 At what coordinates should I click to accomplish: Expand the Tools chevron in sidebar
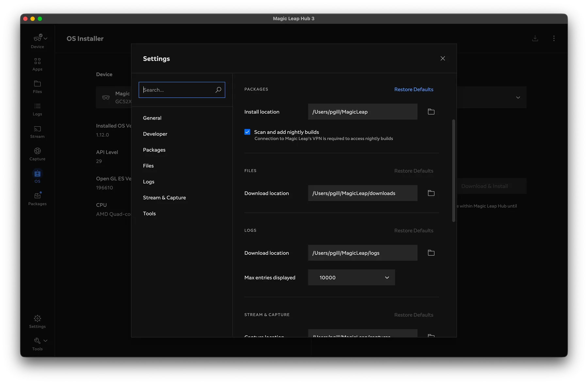(45, 341)
